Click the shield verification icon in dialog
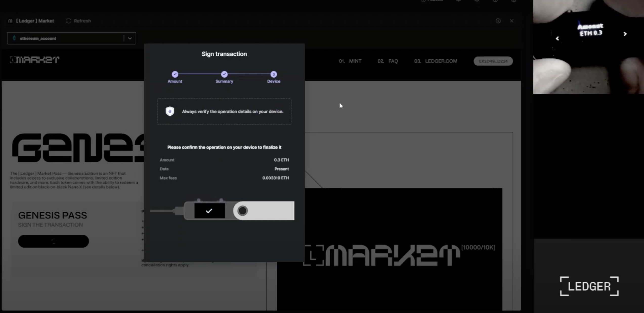The width and height of the screenshot is (644, 313). [x=170, y=111]
